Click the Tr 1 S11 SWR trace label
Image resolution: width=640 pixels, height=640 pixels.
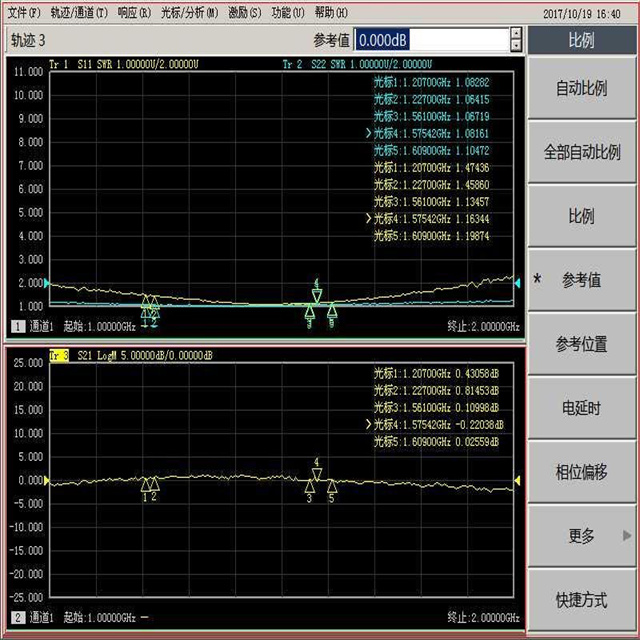coord(124,64)
